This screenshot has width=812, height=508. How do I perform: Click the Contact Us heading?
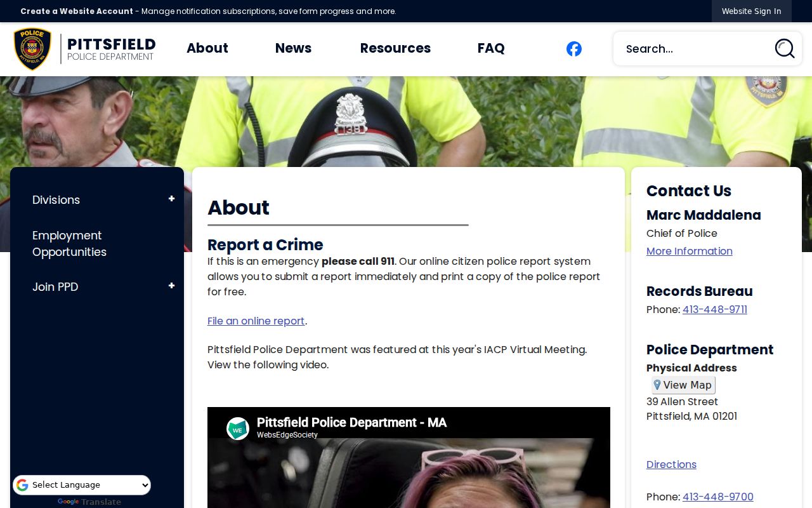click(x=689, y=191)
